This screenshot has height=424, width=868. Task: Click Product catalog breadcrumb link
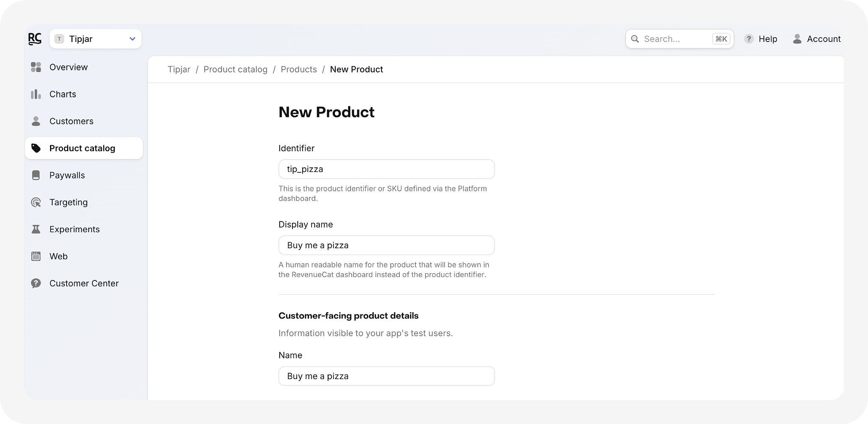point(235,69)
